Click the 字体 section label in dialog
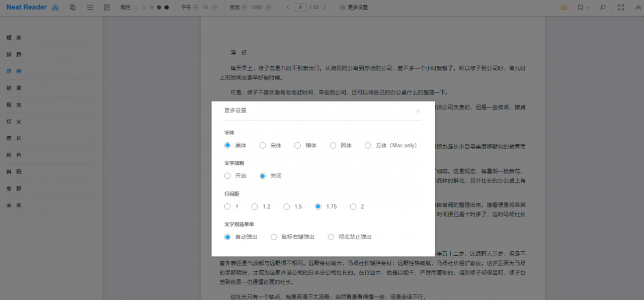644x300 pixels. 229,133
